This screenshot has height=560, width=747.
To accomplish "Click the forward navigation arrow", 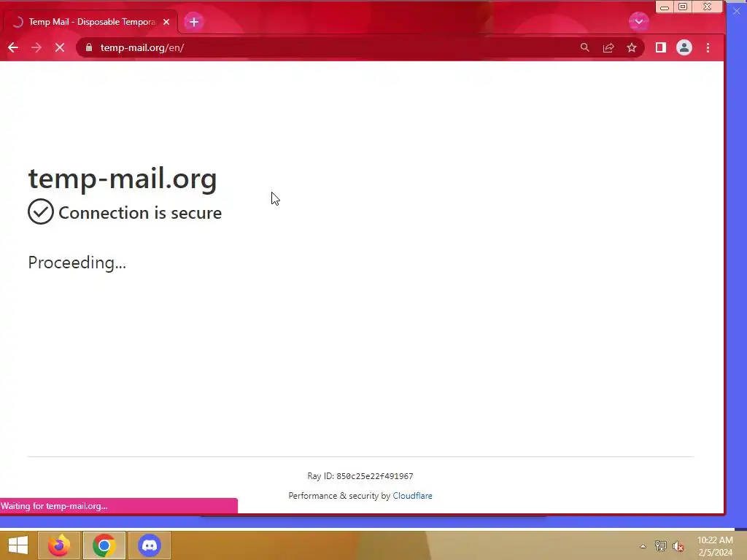I will (x=36, y=47).
